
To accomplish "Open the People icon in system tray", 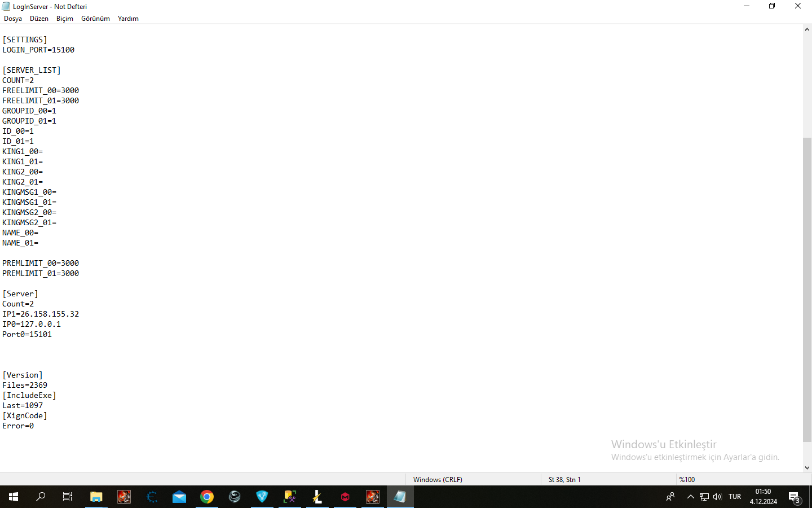I will click(x=670, y=497).
